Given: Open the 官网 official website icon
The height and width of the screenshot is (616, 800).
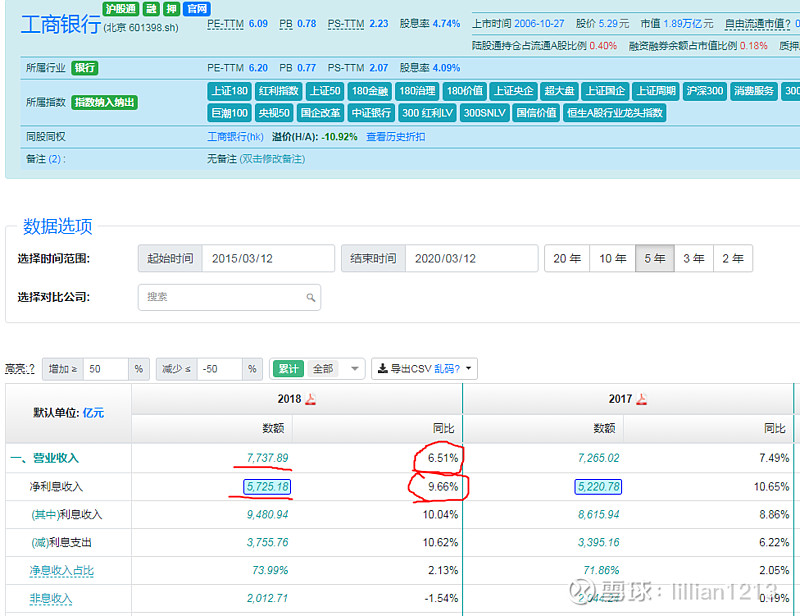Looking at the screenshot, I should [x=199, y=8].
